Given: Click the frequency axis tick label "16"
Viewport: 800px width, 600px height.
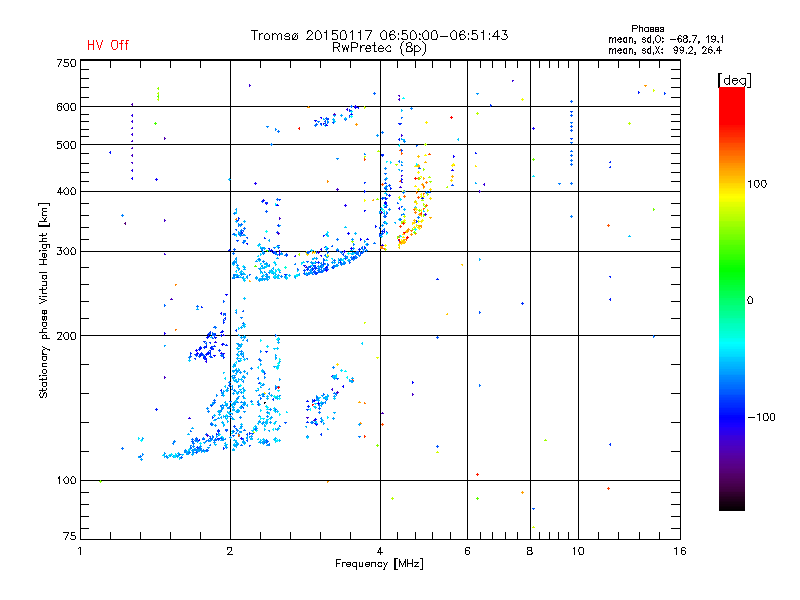Looking at the screenshot, I should coord(680,551).
